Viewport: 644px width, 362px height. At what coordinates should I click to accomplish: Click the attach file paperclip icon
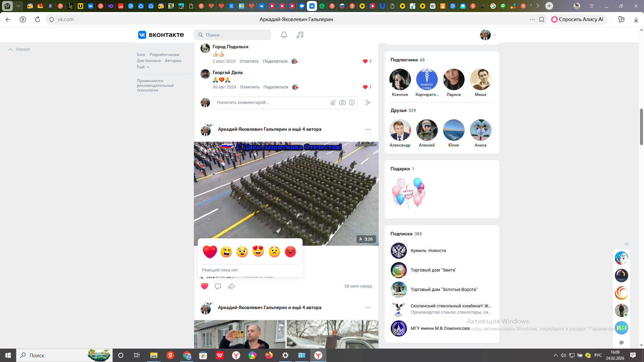333,103
